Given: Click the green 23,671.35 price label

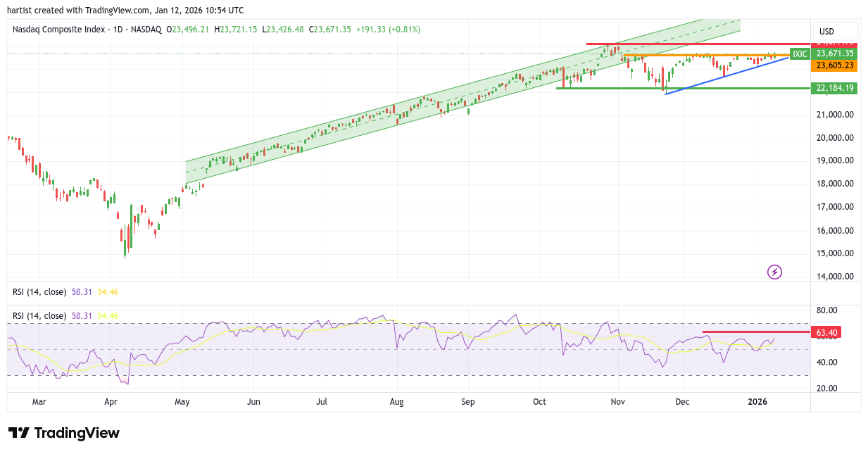Looking at the screenshot, I should pyautogui.click(x=835, y=53).
